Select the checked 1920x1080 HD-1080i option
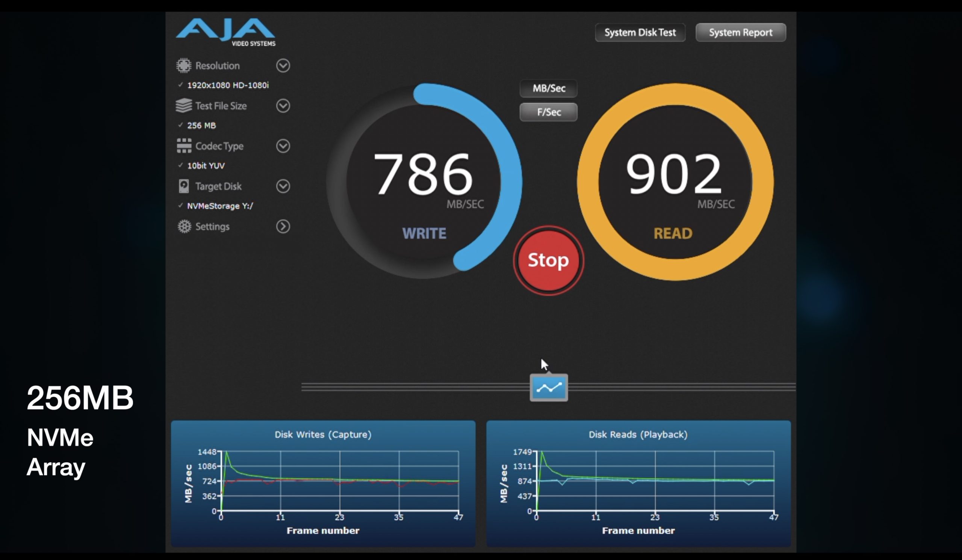Image resolution: width=962 pixels, height=560 pixels. 227,85
